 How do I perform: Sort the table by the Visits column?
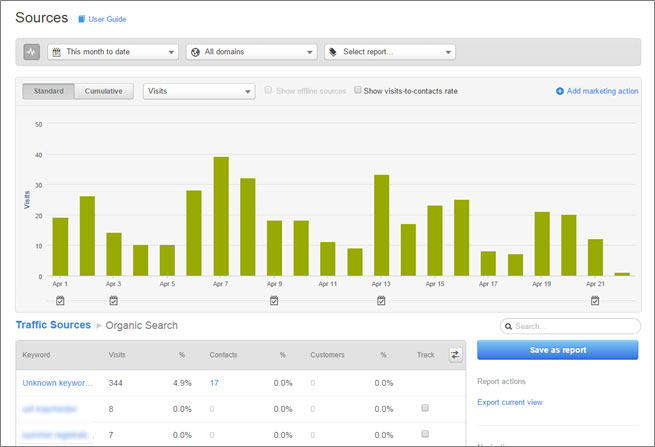(x=117, y=355)
